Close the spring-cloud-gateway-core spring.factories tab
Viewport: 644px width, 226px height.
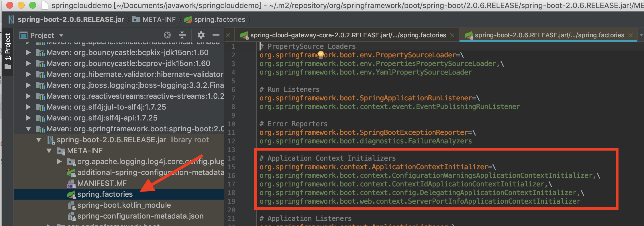[452, 35]
